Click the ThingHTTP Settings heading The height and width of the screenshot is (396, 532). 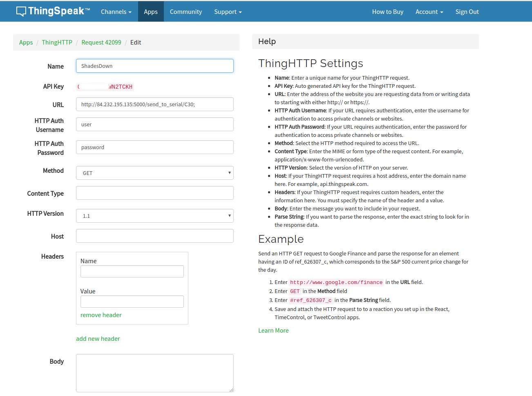(x=311, y=63)
